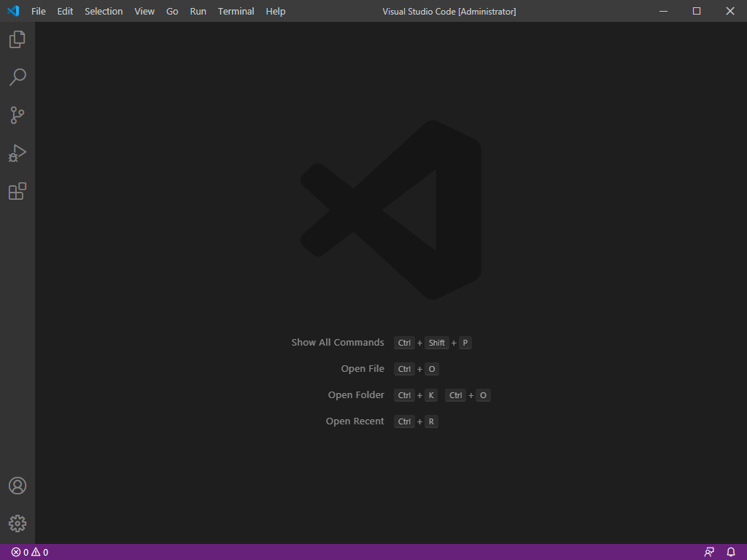Click the Visual Studio Code title text

tap(449, 12)
